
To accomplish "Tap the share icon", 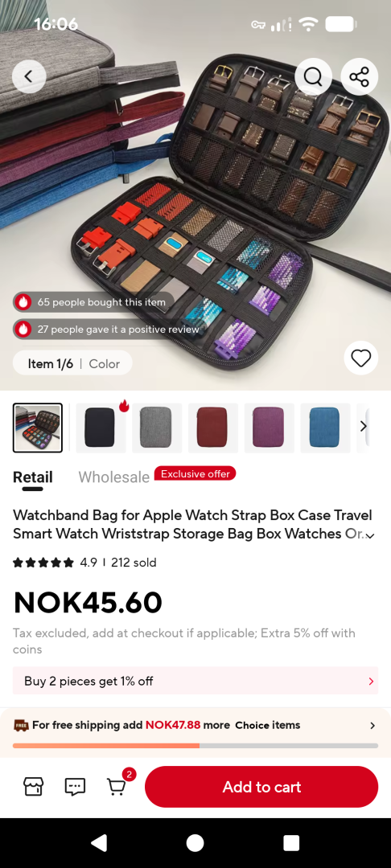I will tap(359, 76).
